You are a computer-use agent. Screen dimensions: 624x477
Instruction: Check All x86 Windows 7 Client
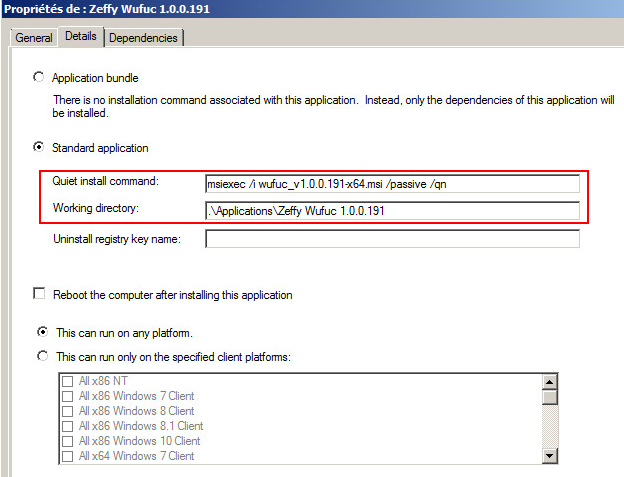[x=68, y=396]
